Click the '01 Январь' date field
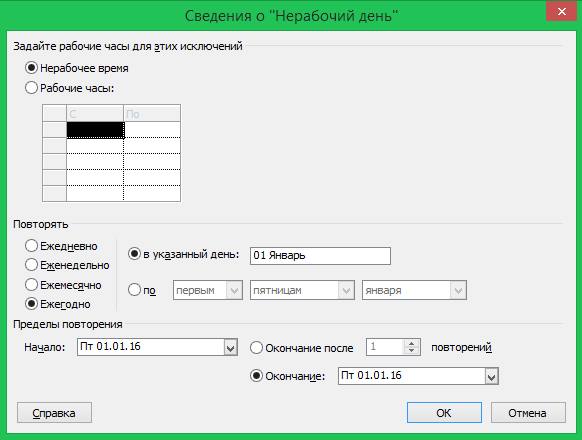This screenshot has height=440, width=582. (x=320, y=256)
